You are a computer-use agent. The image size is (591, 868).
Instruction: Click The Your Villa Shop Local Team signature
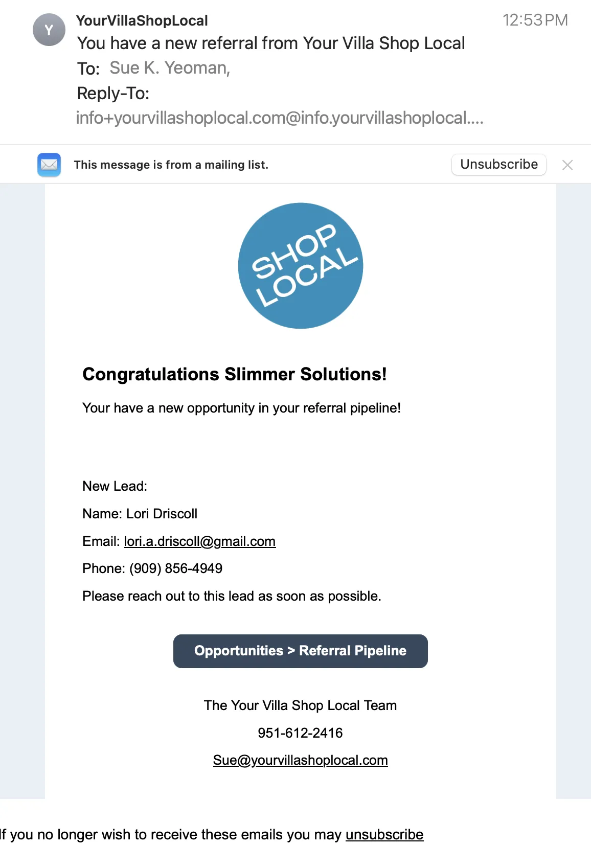click(x=300, y=705)
